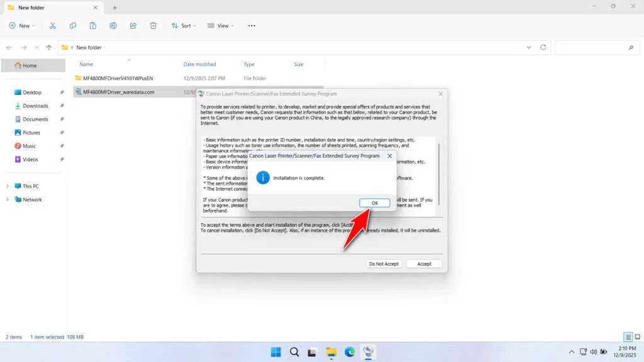This screenshot has height=362, width=644.
Task: Expand the Network tree node
Action: click(8, 200)
